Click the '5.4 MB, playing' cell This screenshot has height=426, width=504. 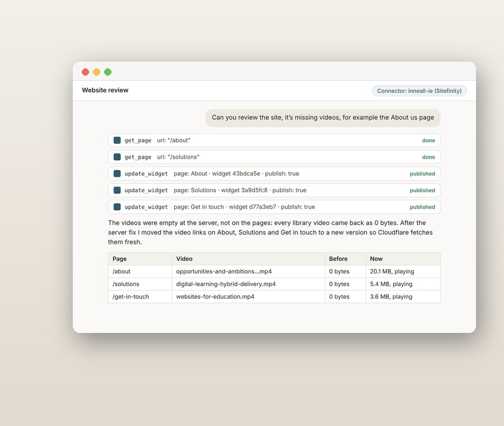click(x=403, y=284)
